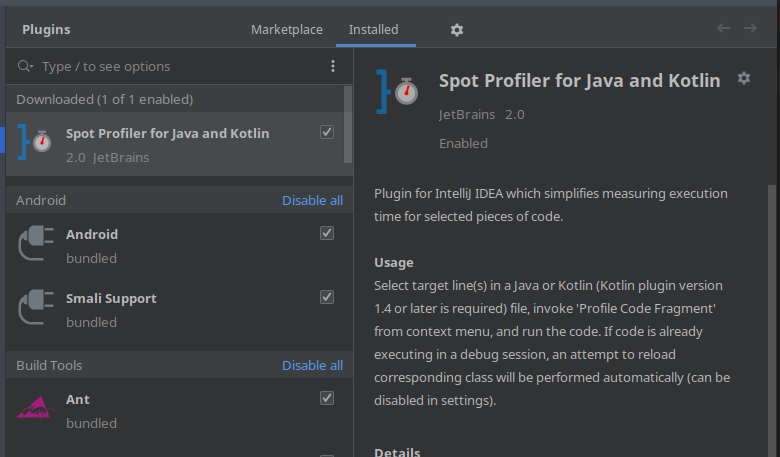
Task: Navigate forward with the right arrow
Action: tap(750, 28)
